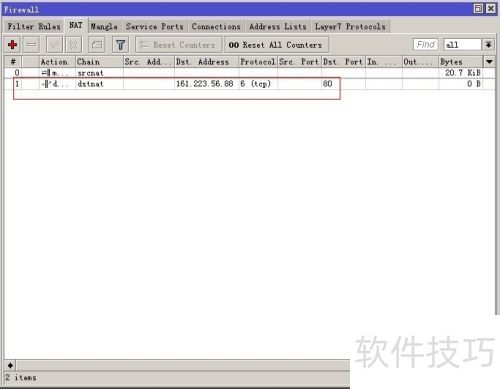Screen dimensions: 500x389
Task: Switch to the Filter Rules tab
Action: pos(34,27)
